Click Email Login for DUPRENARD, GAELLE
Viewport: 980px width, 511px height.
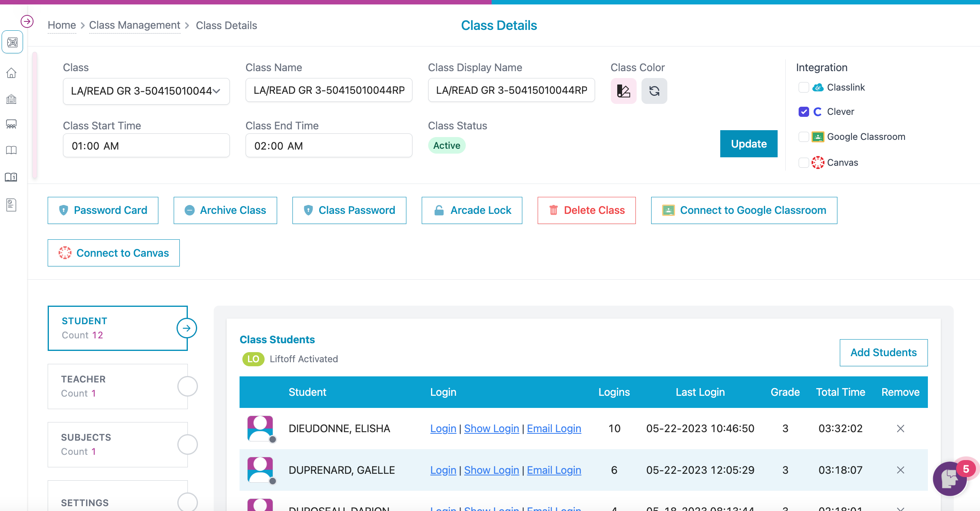pos(554,470)
